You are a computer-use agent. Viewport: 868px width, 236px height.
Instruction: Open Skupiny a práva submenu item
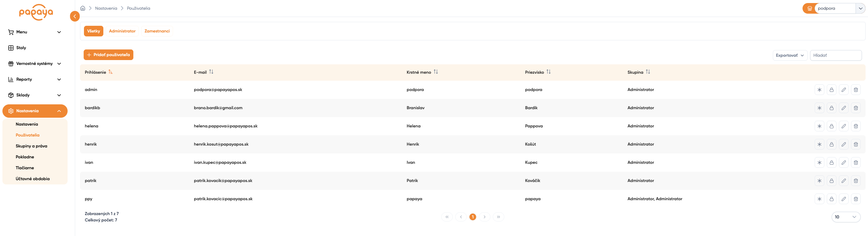point(31,146)
